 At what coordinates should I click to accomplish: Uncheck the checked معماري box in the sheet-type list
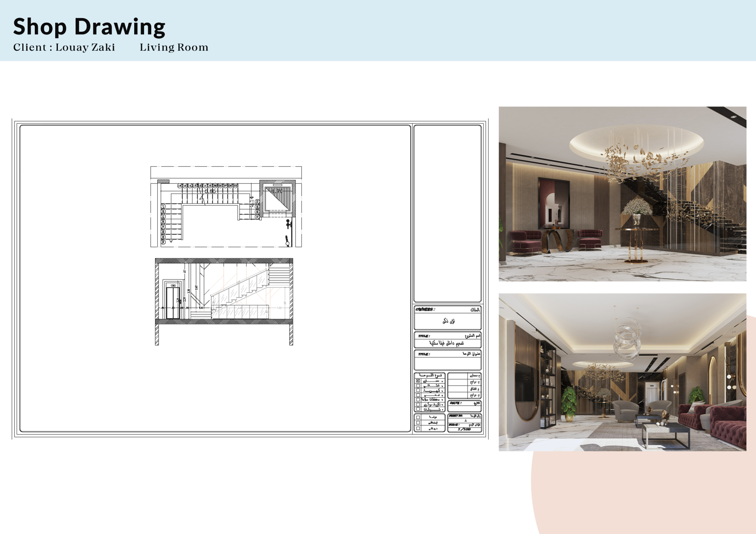coord(418,381)
